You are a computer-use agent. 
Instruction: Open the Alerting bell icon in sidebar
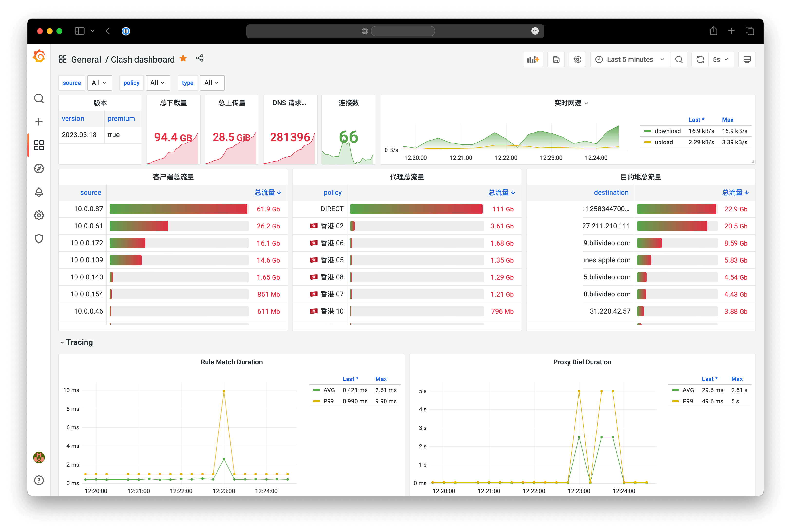tap(39, 192)
